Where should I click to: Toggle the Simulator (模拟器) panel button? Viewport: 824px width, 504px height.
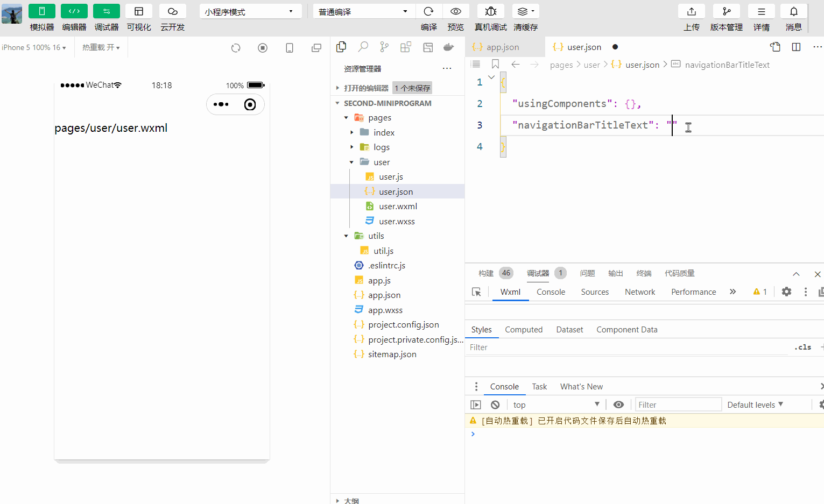41,11
